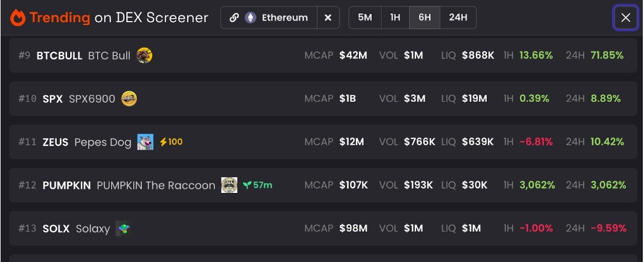The height and width of the screenshot is (262, 644).
Task: Close the trending panel
Action: (625, 18)
